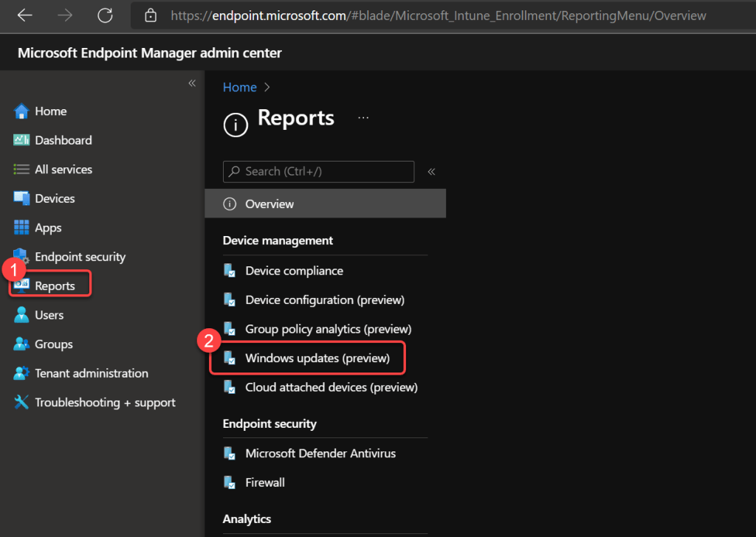This screenshot has width=756, height=537.
Task: Select the Devices icon in sidebar
Action: point(21,198)
